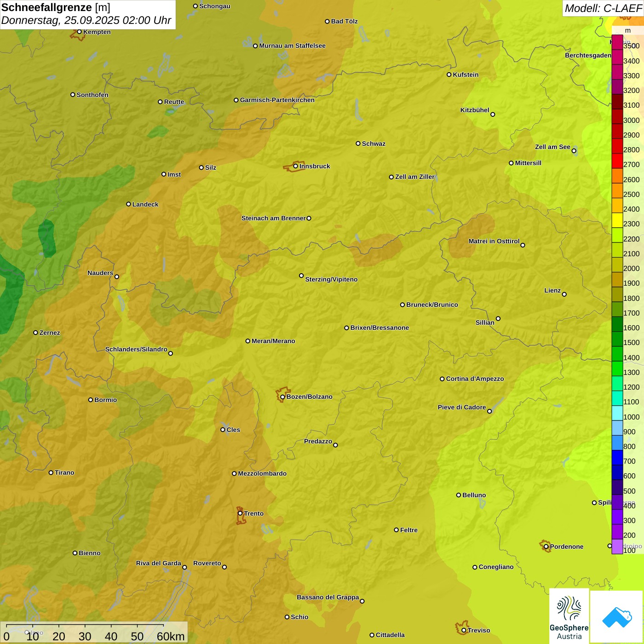
Task: Click the Treviso city marker dot
Action: [464, 630]
